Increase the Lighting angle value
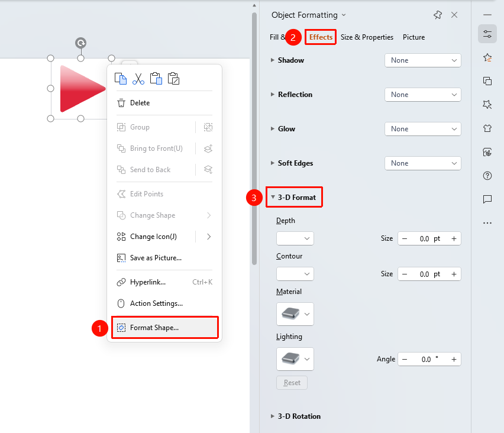 click(x=454, y=359)
